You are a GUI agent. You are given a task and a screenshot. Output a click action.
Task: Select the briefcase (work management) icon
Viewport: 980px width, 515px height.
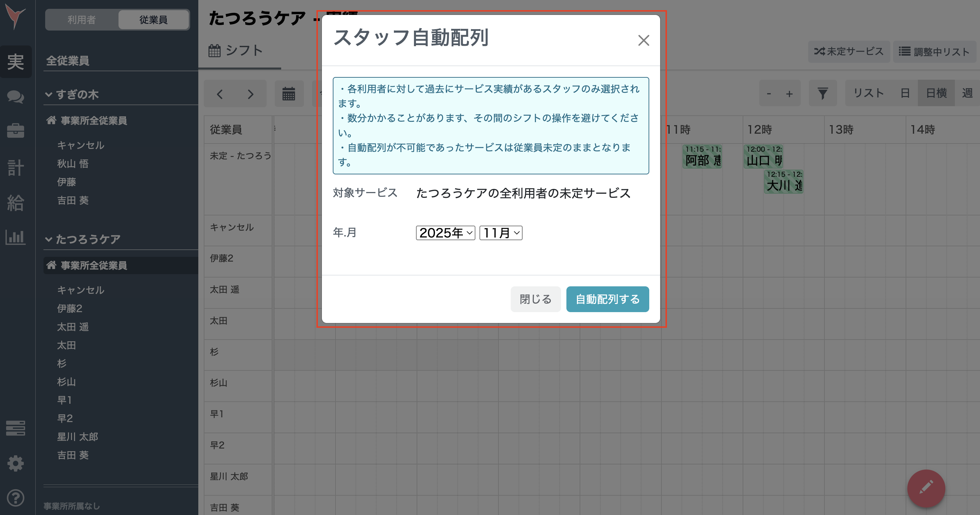pos(16,131)
